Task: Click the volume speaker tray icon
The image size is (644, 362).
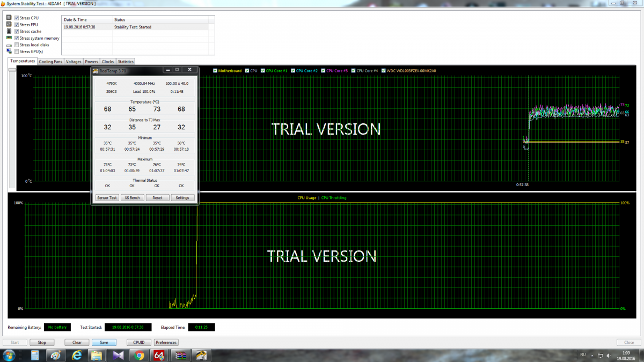Action: pos(608,355)
